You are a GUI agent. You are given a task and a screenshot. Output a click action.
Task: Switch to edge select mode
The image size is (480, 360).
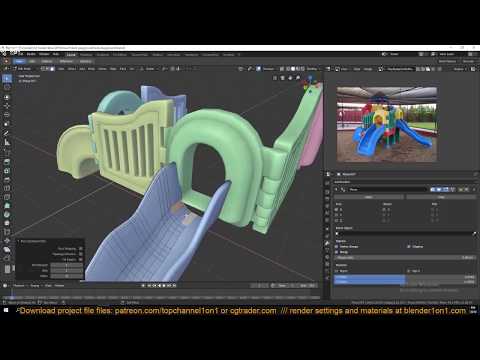(47, 69)
